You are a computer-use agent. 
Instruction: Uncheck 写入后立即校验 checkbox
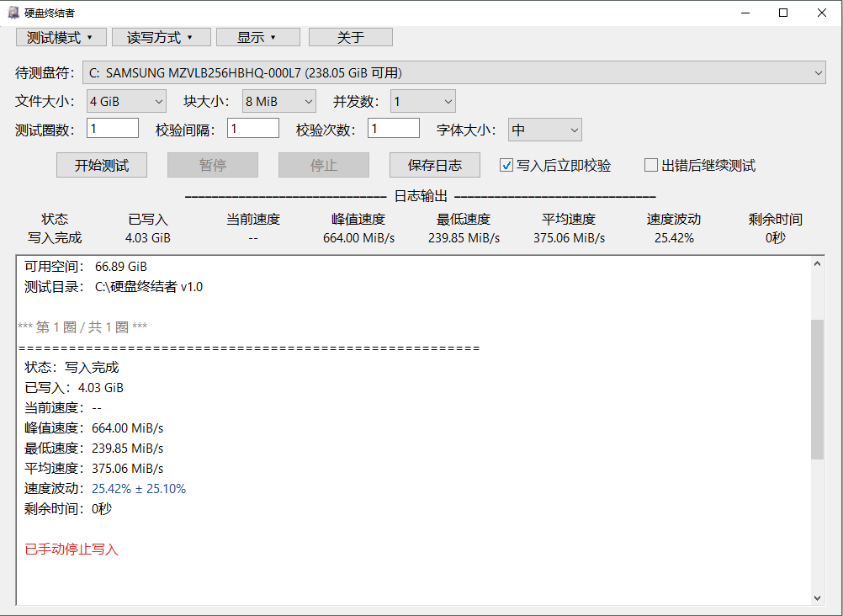pos(506,165)
